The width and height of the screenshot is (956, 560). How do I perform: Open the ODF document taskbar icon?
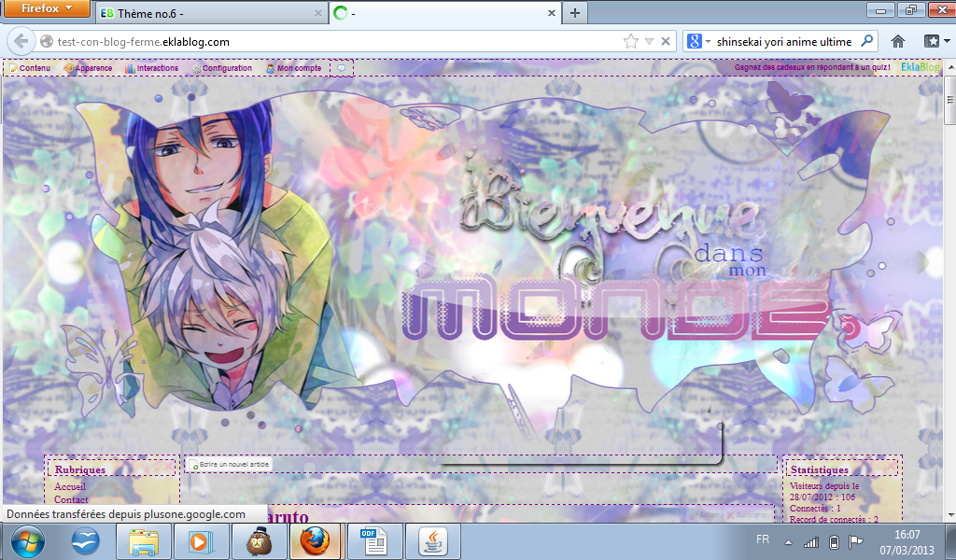coord(375,541)
